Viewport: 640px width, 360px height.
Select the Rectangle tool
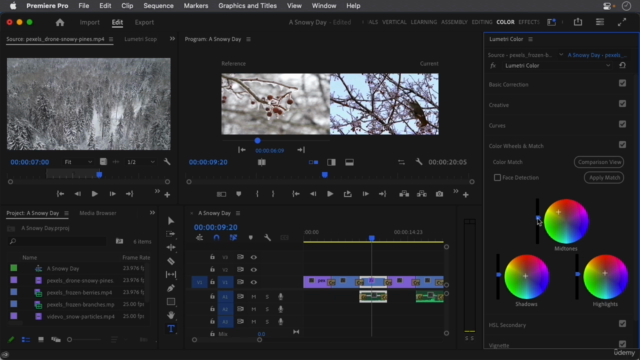[x=171, y=302]
